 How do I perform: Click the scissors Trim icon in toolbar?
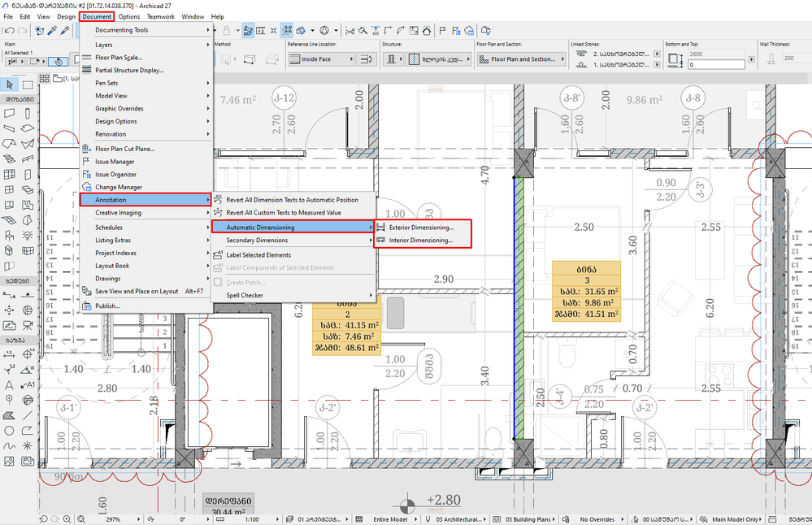pos(350,30)
